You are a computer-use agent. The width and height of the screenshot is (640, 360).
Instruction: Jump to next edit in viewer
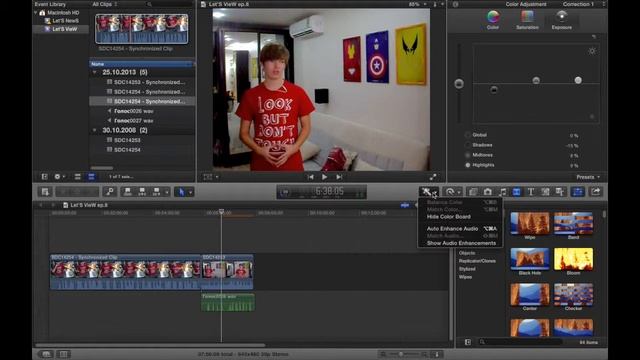pos(339,177)
